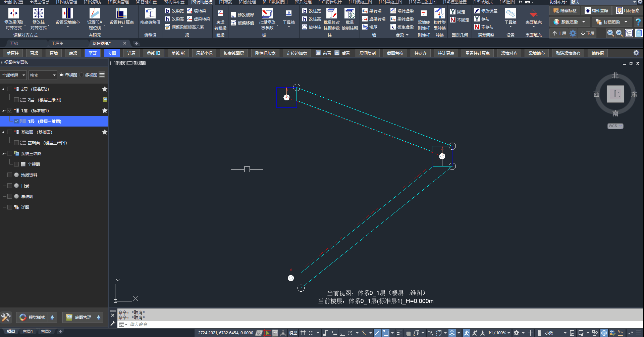This screenshot has width=644, height=337.
Task: Click 设置柱计算点 icon
Action: point(121,13)
